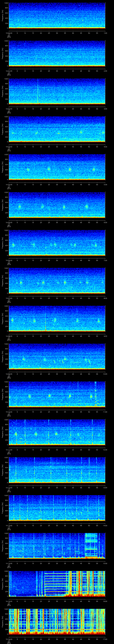Click the 1:00 end time label

point(105,33)
